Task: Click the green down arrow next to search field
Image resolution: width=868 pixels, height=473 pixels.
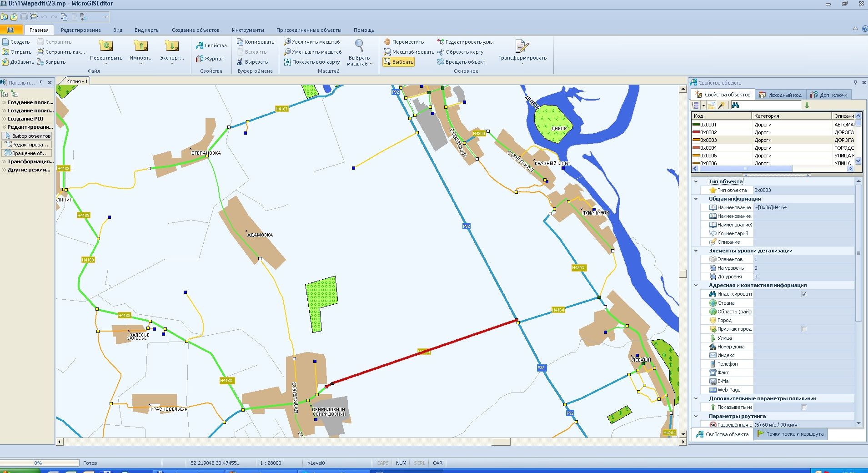Action: 807,106
